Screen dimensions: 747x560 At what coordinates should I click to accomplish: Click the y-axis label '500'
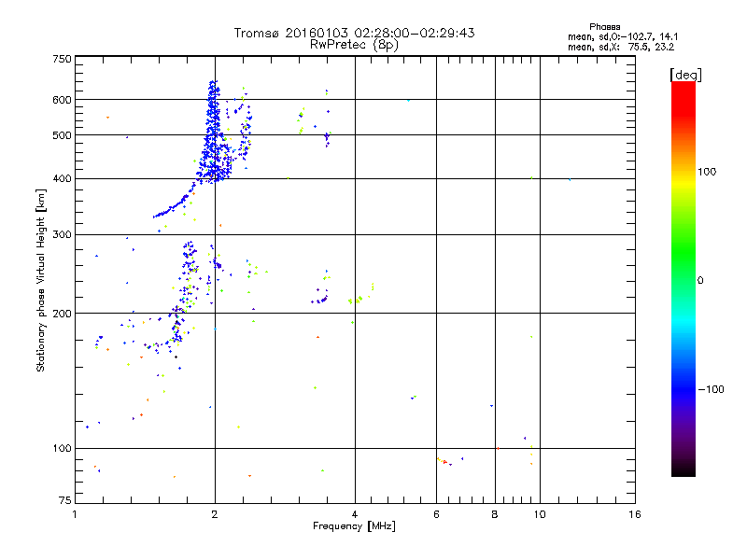coord(62,135)
